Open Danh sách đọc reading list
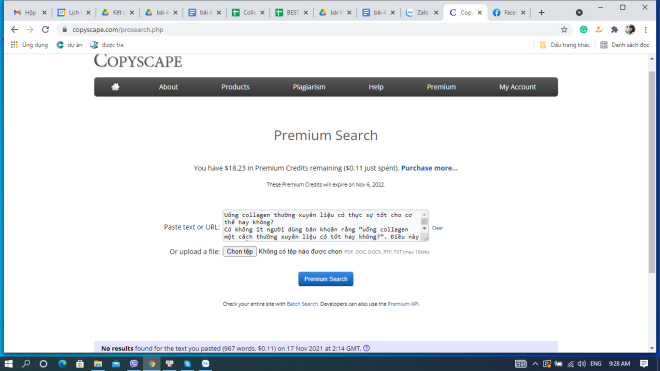This screenshot has width=660, height=371. pyautogui.click(x=625, y=45)
